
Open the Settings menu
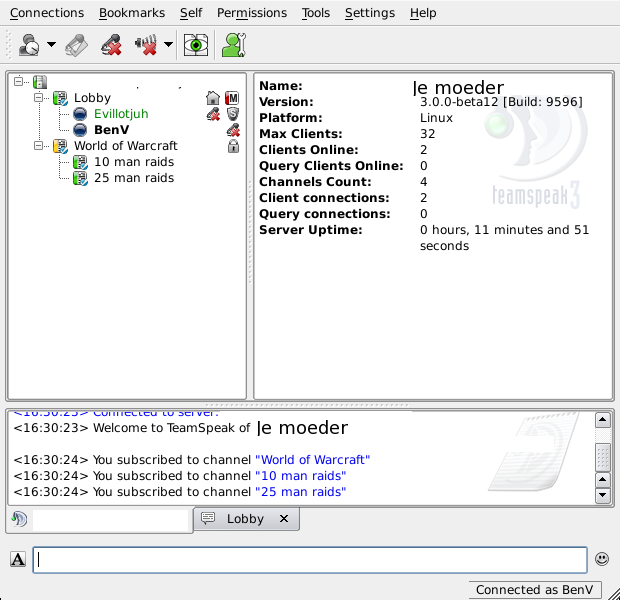pos(370,13)
